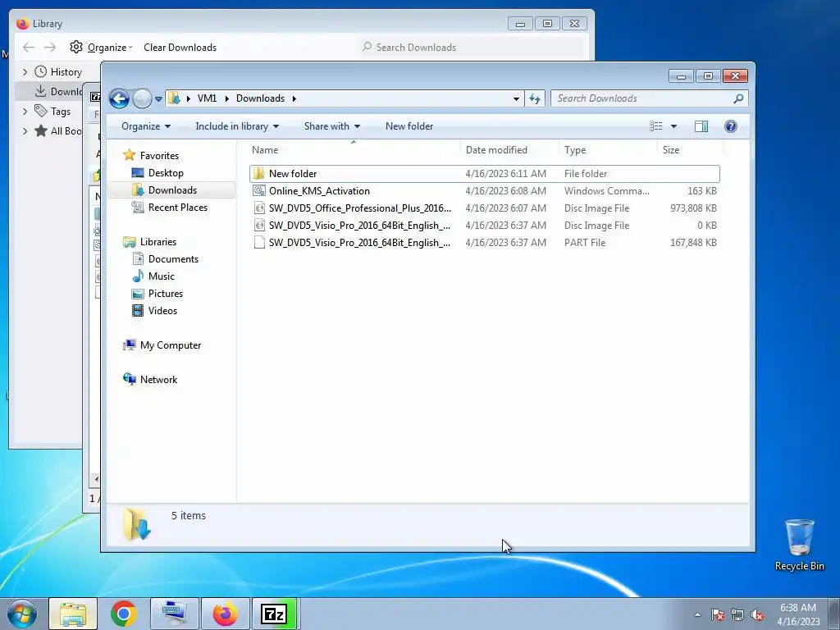
Task: Open the Documents library
Action: pyautogui.click(x=173, y=258)
